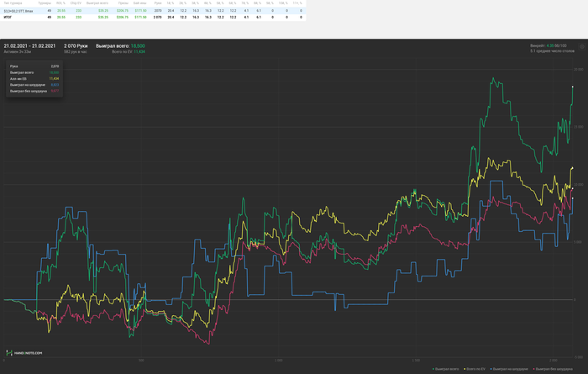This screenshot has height=374, width=588.
Task: Click the '582 рук в час' label
Action: tap(76, 52)
